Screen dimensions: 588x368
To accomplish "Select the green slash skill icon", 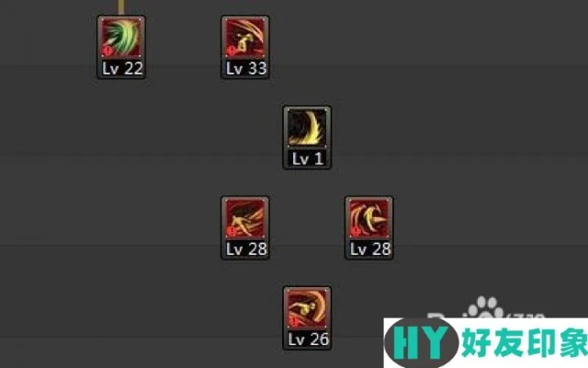I will 121,37.
